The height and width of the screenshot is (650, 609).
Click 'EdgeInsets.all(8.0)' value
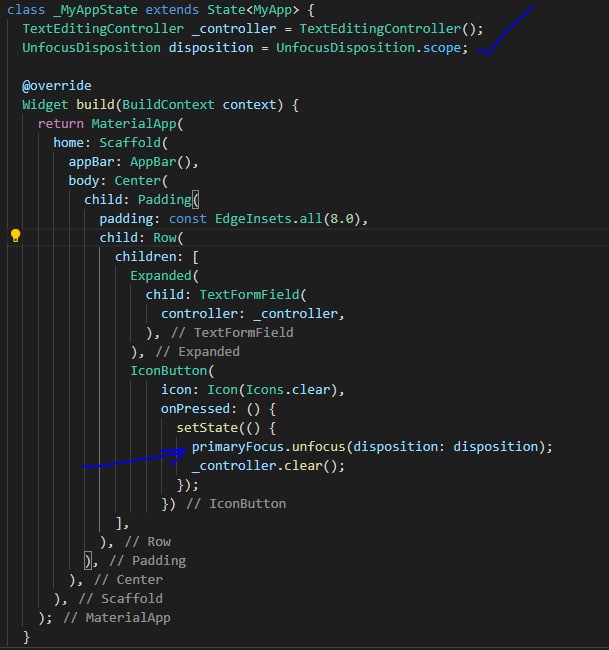click(x=288, y=218)
